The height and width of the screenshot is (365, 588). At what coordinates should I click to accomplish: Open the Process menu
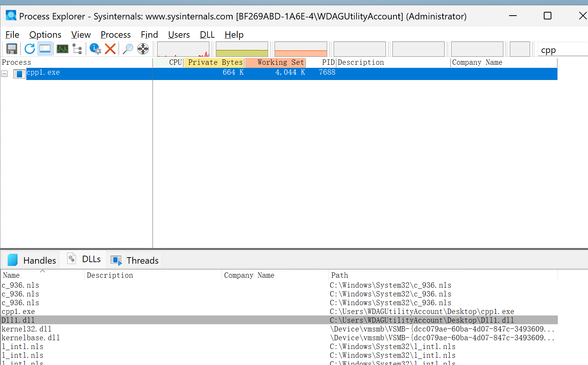click(116, 35)
